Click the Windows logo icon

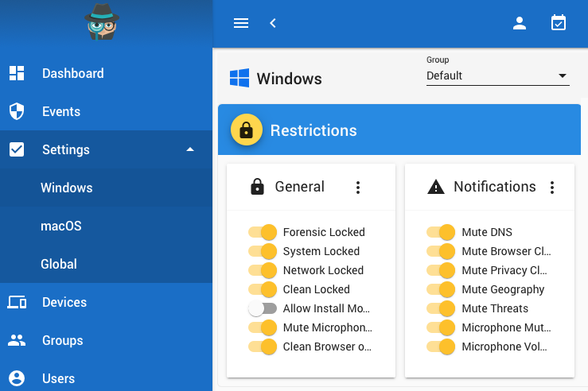point(239,78)
